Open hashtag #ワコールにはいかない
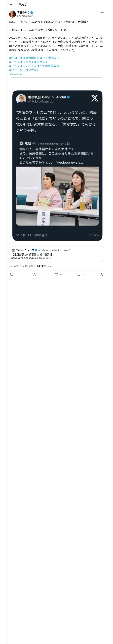The height and width of the screenshot is (644, 113). pos(24,70)
